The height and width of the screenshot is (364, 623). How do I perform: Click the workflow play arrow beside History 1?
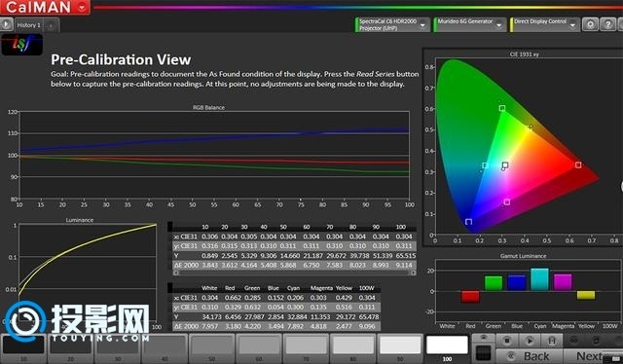7,24
